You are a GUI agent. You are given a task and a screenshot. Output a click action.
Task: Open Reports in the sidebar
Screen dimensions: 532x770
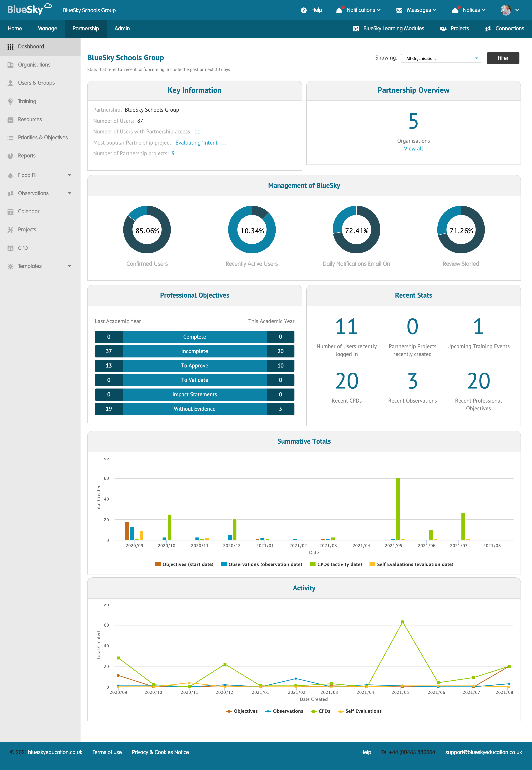click(x=27, y=156)
